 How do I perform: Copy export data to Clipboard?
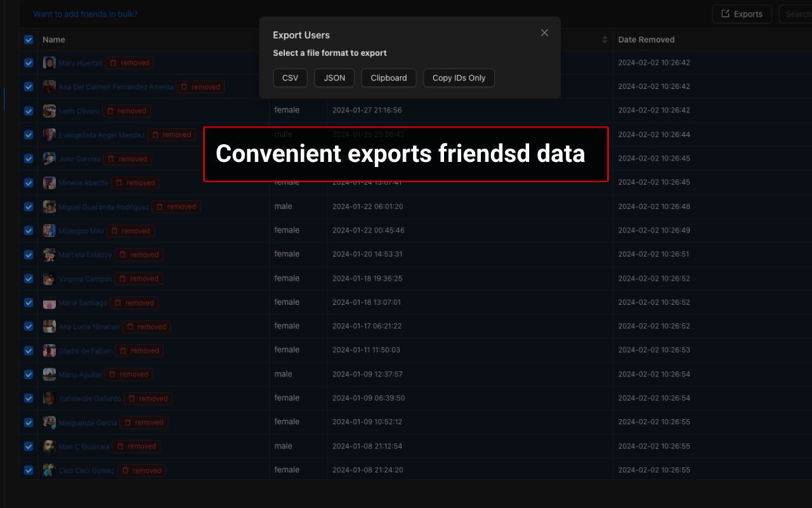pos(388,77)
